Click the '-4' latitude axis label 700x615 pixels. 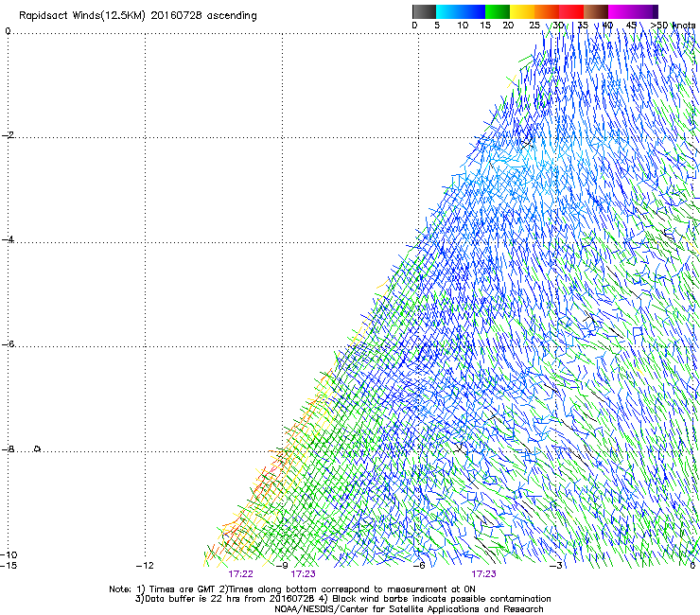(x=8, y=239)
